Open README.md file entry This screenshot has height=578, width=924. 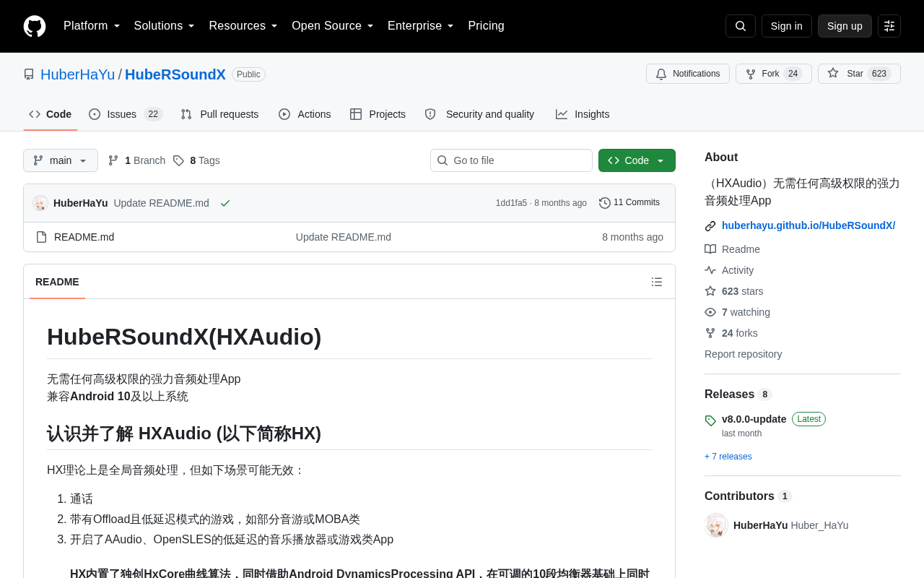coord(84,237)
